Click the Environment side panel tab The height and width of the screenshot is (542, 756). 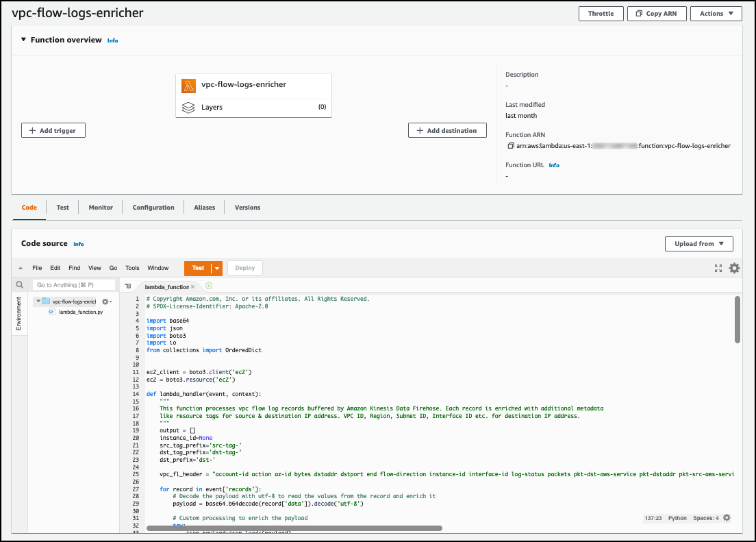18,314
